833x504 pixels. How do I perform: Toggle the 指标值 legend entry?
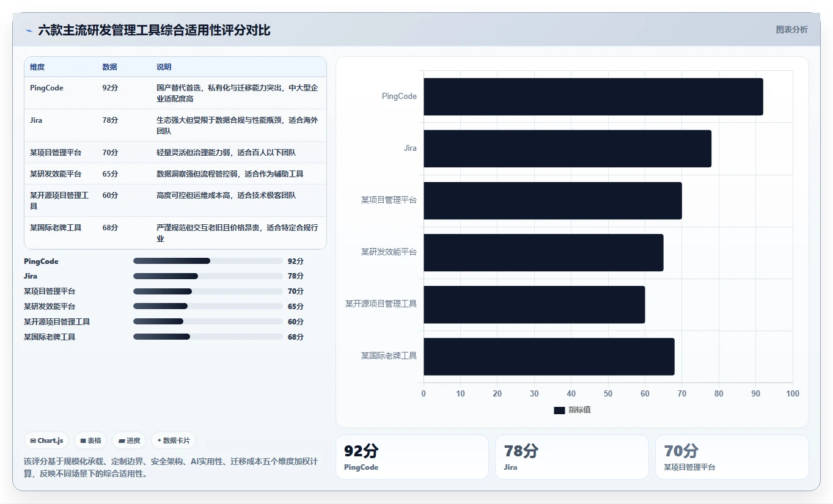pos(572,410)
